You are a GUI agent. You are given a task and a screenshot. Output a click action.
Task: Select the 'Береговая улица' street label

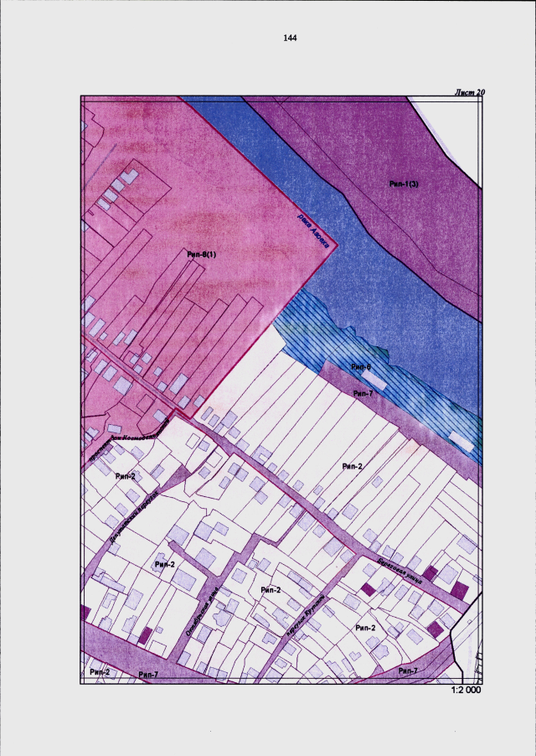point(399,571)
